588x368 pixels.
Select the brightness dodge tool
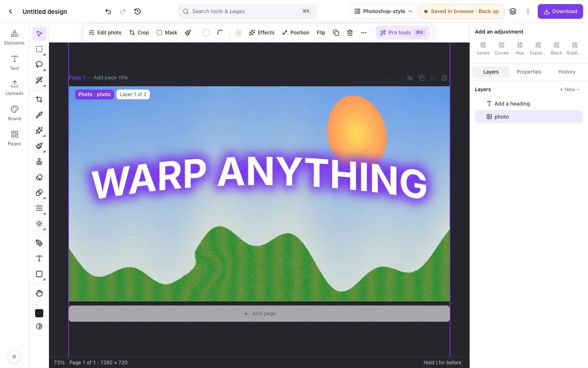[39, 224]
